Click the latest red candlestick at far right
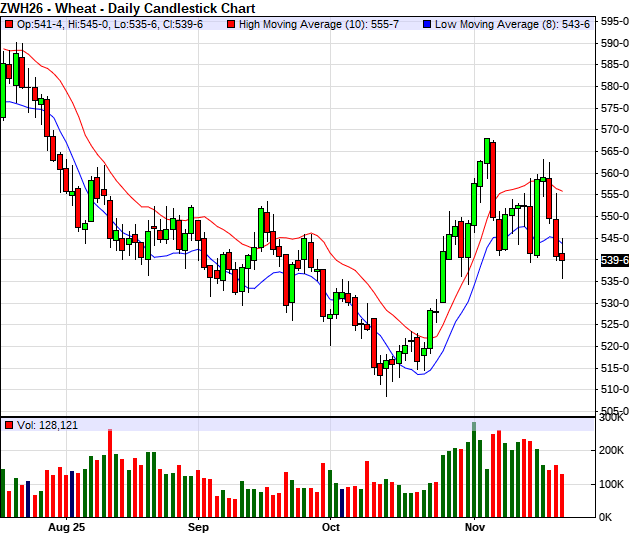The image size is (640, 536). (562, 257)
